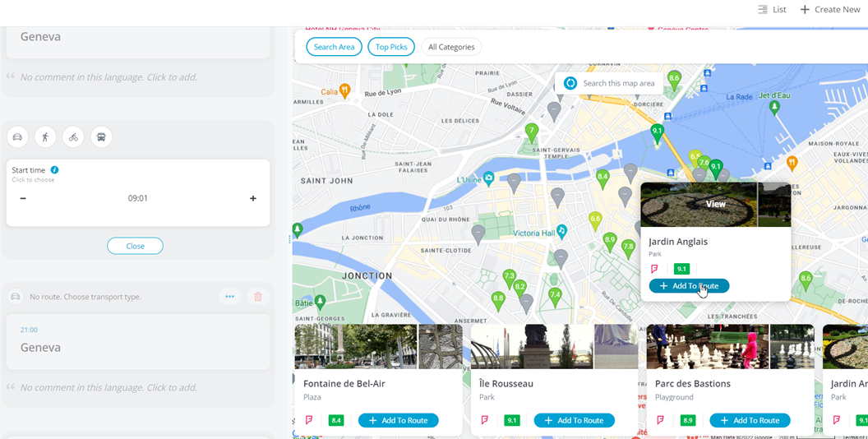Add Jardin Anglais popup to route
This screenshot has height=439, width=868.
689,285
